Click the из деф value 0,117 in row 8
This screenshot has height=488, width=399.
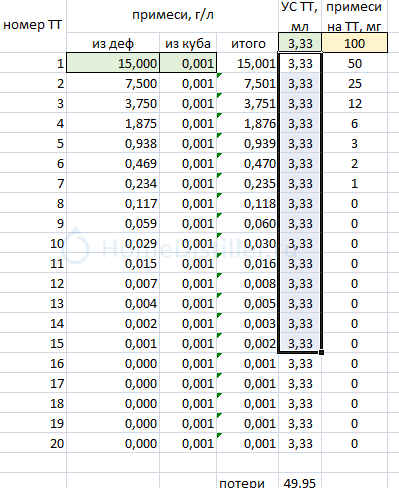pos(113,203)
